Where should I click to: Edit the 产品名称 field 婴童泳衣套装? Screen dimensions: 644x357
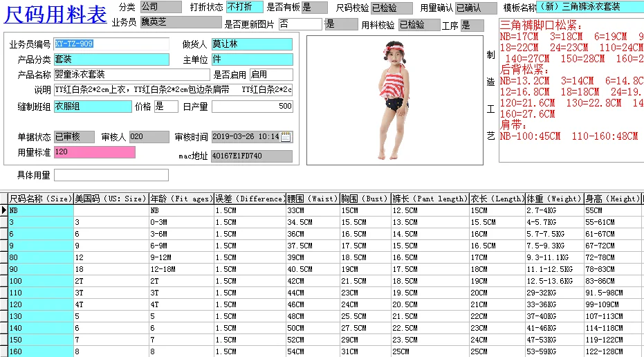coord(132,75)
